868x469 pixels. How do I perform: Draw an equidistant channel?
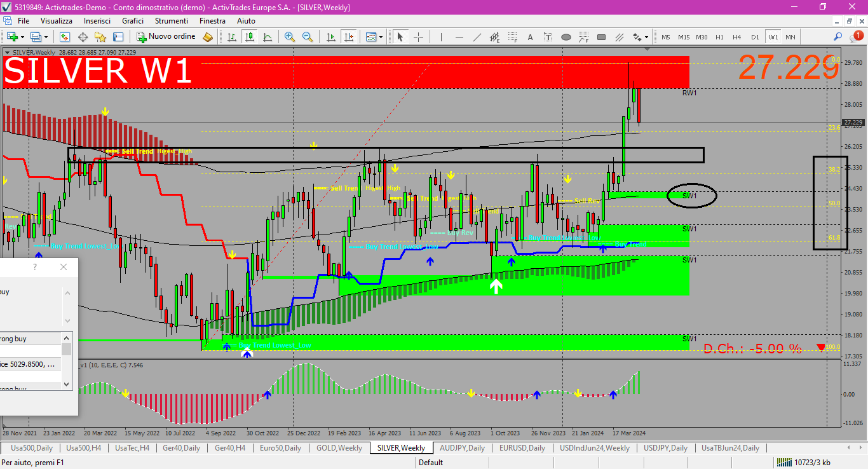click(494, 37)
